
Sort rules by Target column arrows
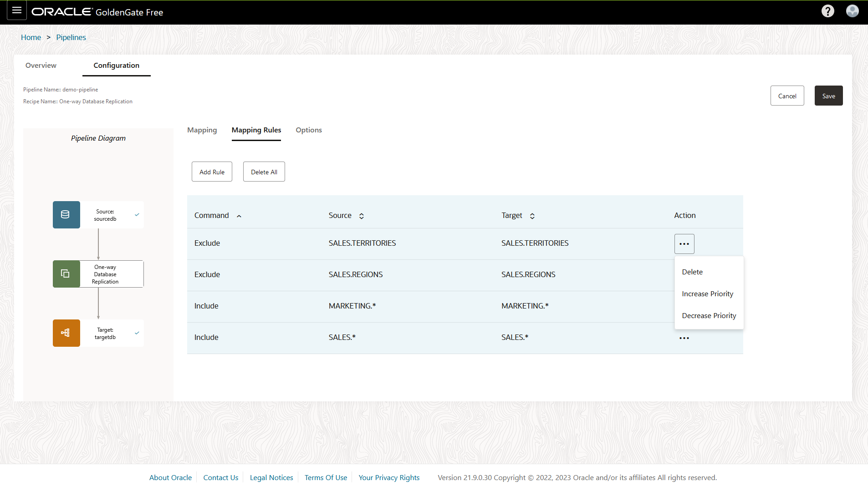click(x=532, y=216)
